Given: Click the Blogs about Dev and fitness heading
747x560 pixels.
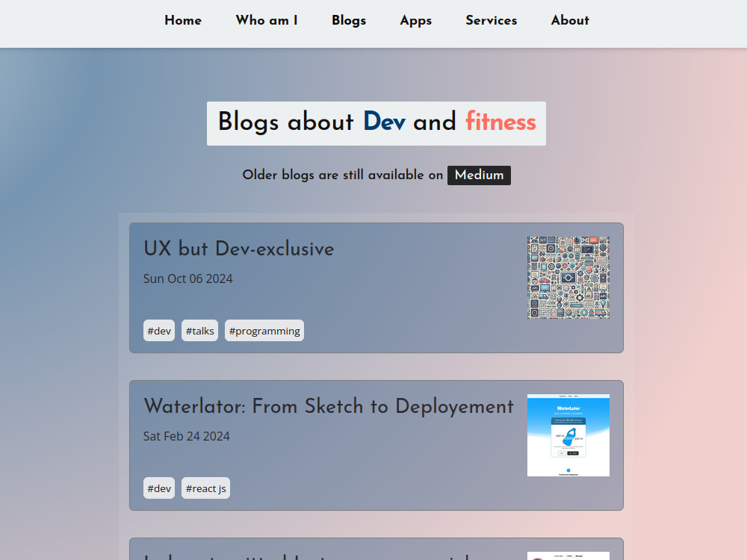Looking at the screenshot, I should click(376, 123).
